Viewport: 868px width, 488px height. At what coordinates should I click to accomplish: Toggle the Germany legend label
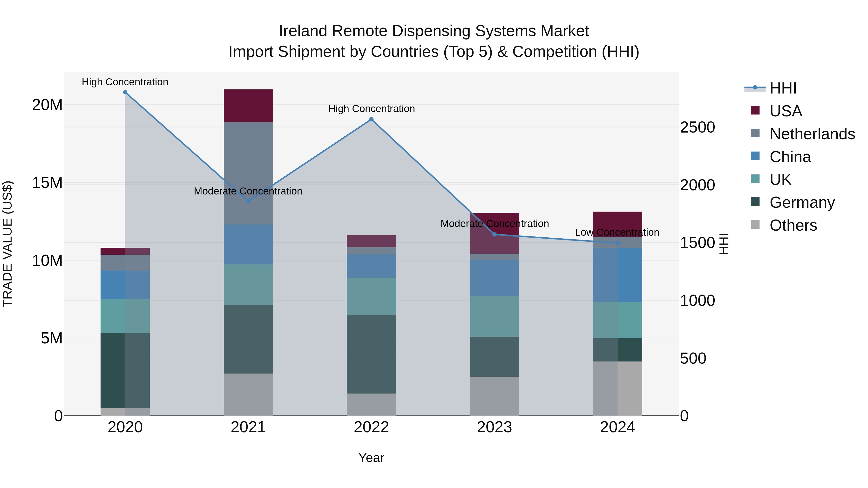click(x=802, y=202)
